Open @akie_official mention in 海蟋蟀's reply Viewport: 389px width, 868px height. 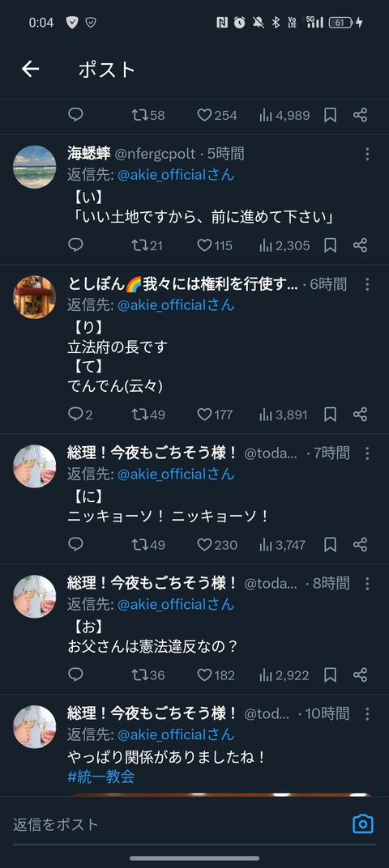pos(176,175)
